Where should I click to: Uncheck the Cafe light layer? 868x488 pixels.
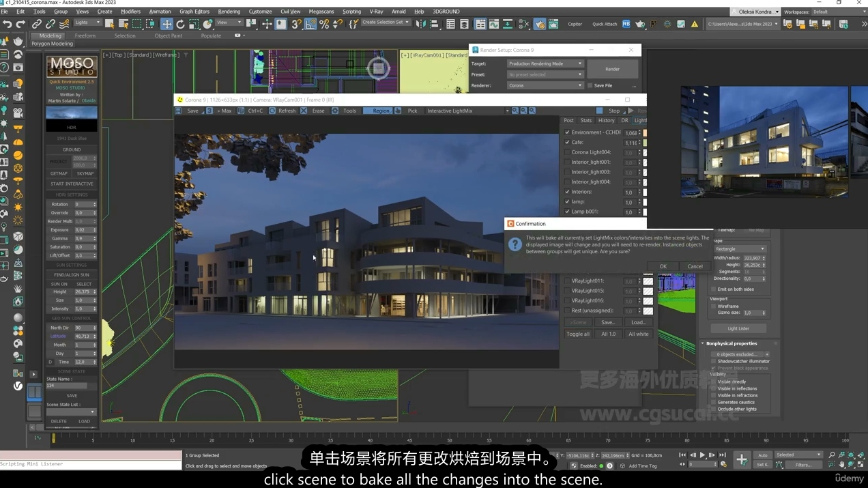pos(567,143)
